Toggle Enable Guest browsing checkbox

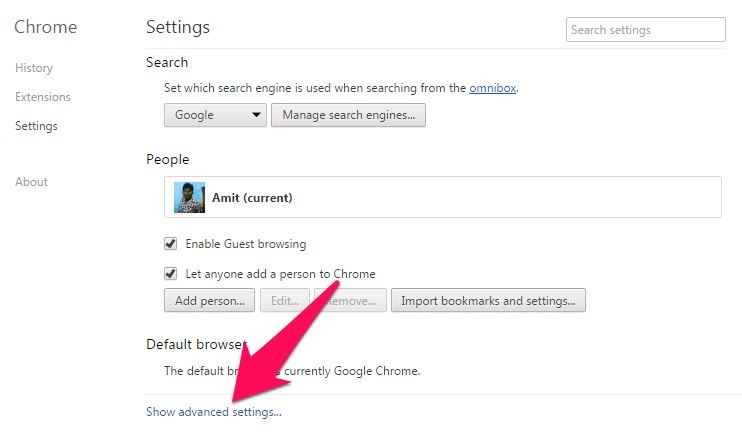pyautogui.click(x=170, y=244)
